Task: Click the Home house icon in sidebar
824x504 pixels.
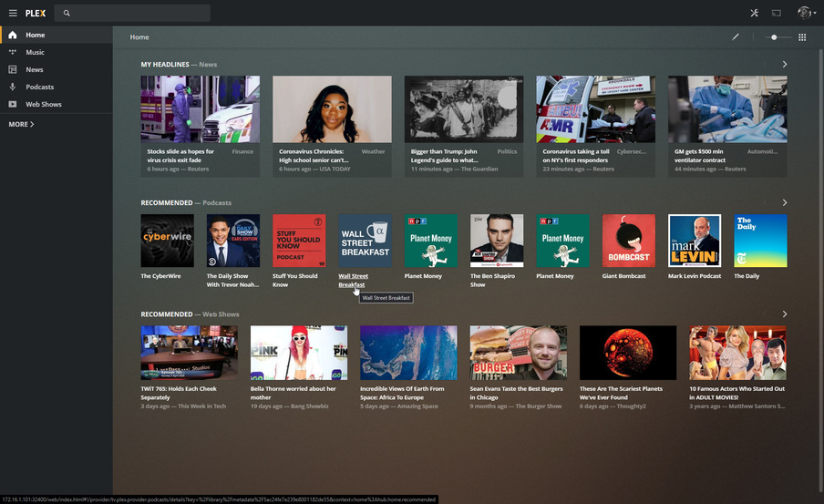Action: (13, 35)
